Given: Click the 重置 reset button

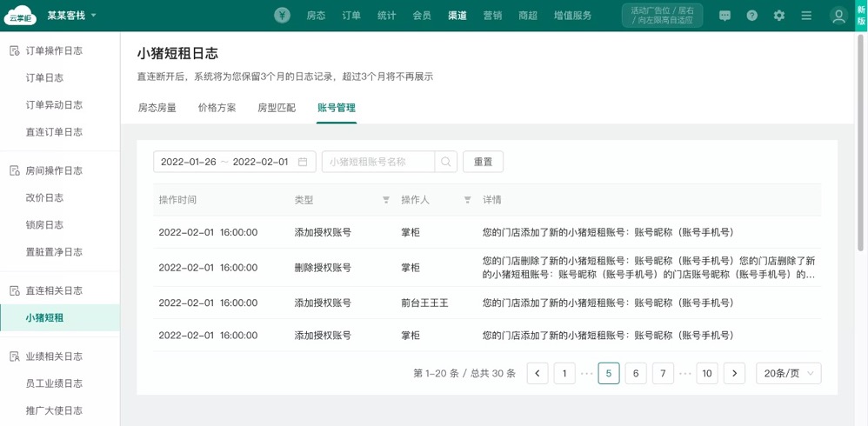Looking at the screenshot, I should tap(483, 162).
